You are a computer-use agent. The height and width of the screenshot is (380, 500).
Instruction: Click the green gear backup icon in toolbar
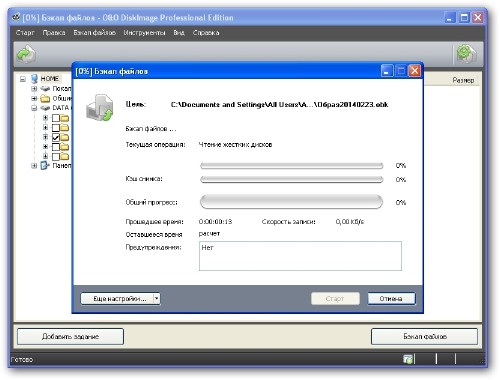(466, 54)
